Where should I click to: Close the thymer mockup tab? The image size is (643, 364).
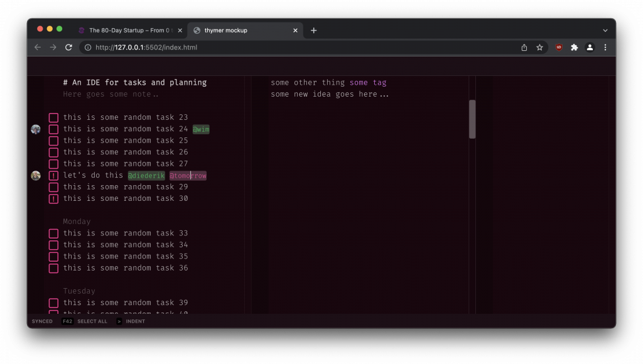[295, 30]
